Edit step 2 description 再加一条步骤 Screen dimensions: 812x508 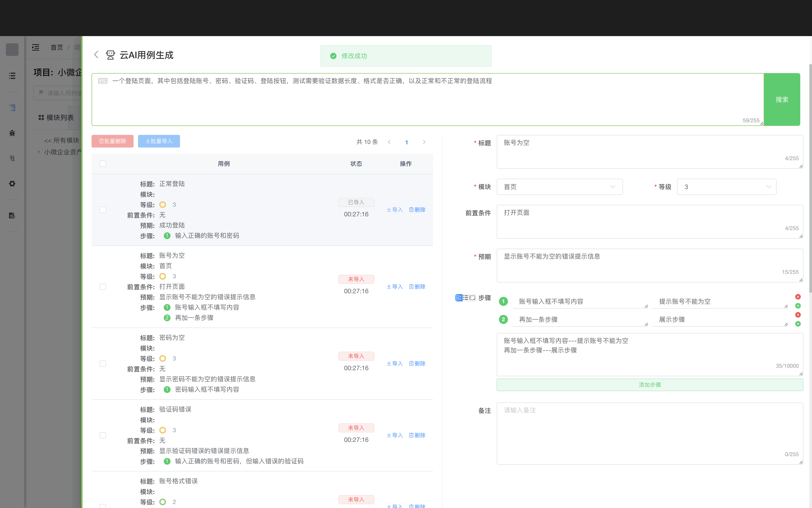click(x=580, y=319)
